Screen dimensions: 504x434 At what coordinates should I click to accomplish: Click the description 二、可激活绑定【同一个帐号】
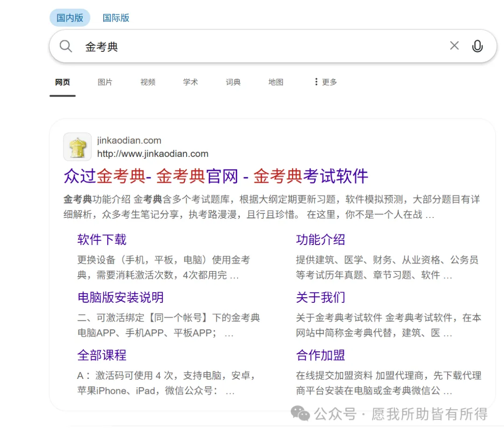pos(168,325)
